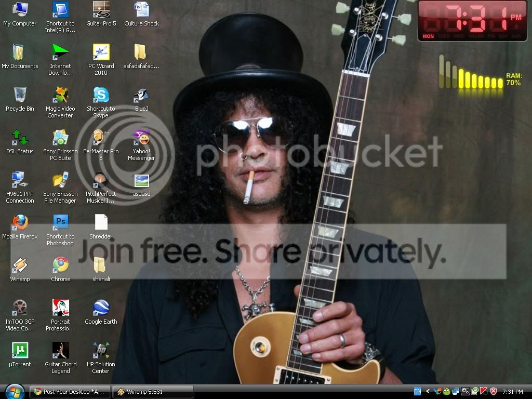Click the network computers tray icon
The image size is (532, 399).
[x=456, y=392]
